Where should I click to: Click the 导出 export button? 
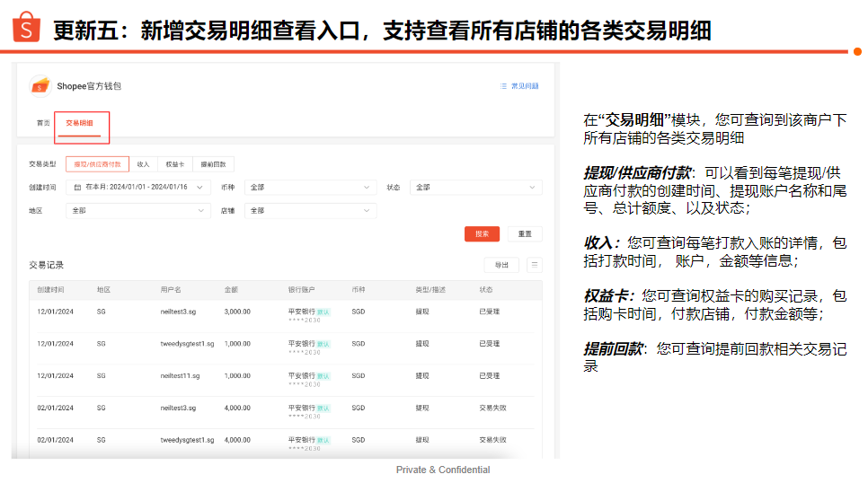(501, 265)
